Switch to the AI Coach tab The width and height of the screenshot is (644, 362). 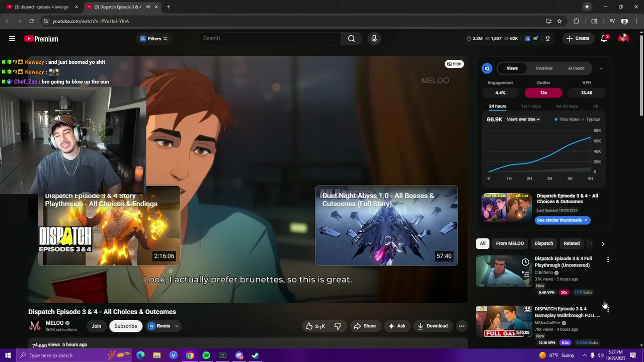coord(576,68)
